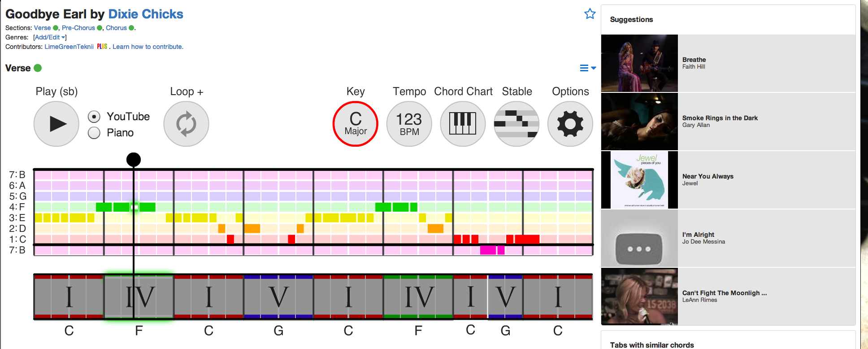This screenshot has height=349, width=868.
Task: Click the playhead marker knob
Action: (x=134, y=159)
